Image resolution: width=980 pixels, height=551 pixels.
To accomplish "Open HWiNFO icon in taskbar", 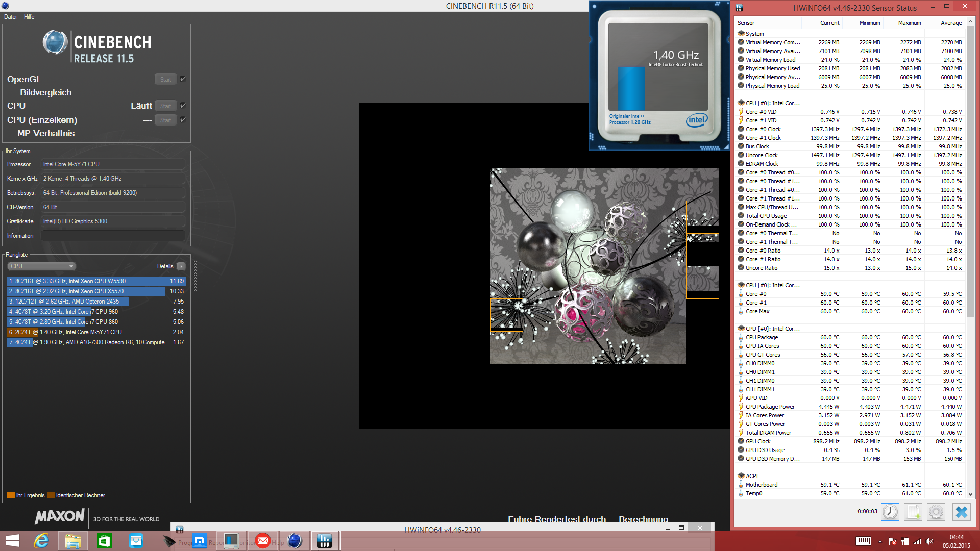I will (x=325, y=541).
